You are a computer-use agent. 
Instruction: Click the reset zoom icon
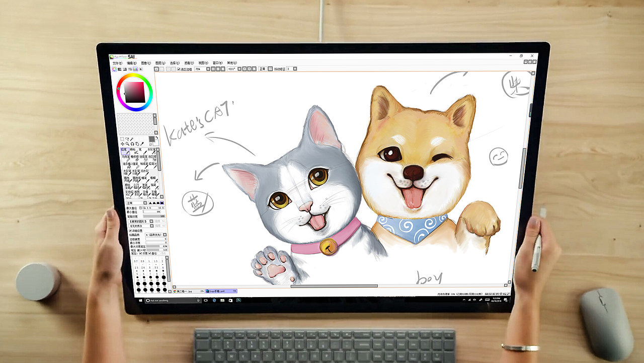point(223,69)
